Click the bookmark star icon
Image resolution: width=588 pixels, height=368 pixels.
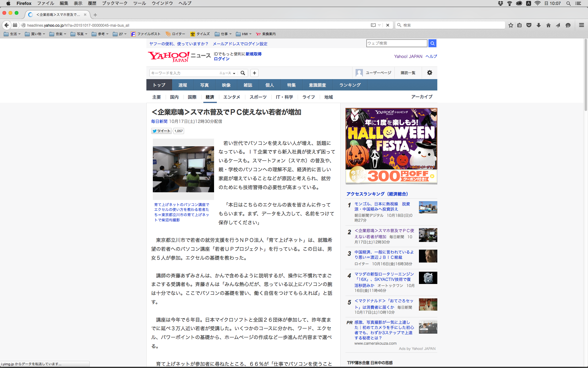point(511,25)
